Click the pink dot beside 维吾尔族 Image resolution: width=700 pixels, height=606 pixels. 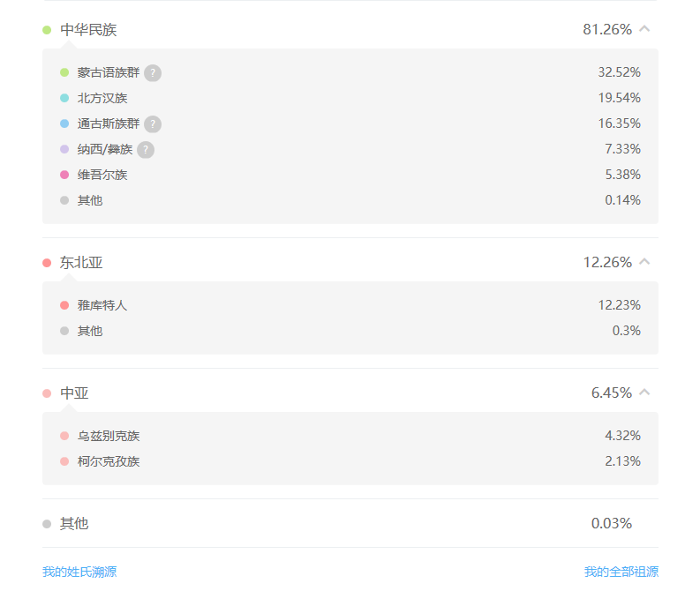tap(64, 175)
